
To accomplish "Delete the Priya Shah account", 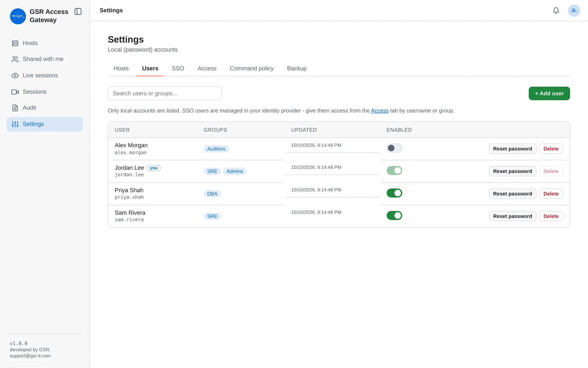I will (x=551, y=194).
